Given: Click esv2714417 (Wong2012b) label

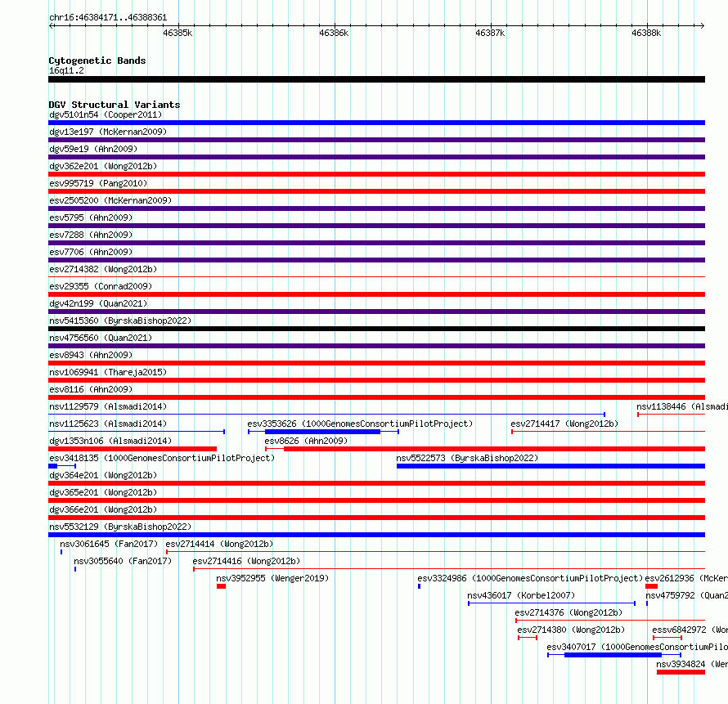Looking at the screenshot, I should pyautogui.click(x=564, y=424).
